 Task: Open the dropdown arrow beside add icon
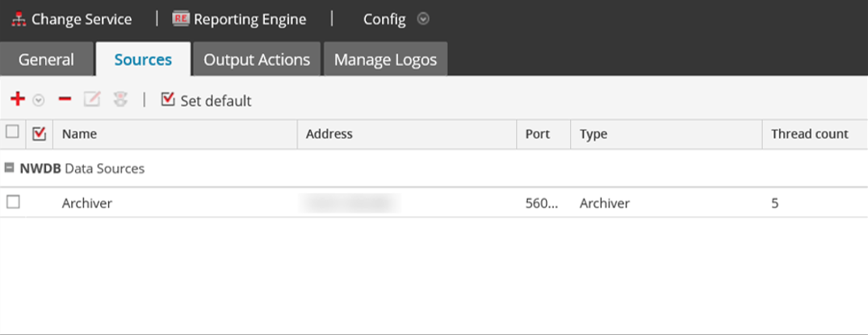[x=39, y=101]
